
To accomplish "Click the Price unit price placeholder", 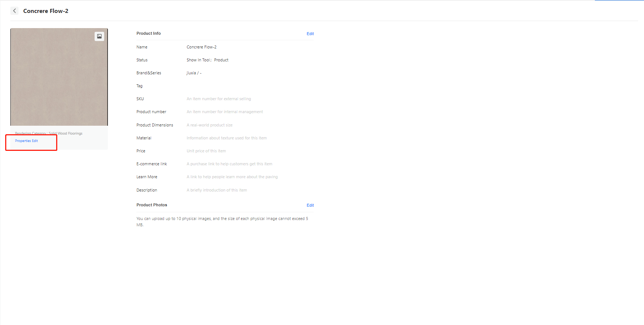I will pyautogui.click(x=206, y=151).
